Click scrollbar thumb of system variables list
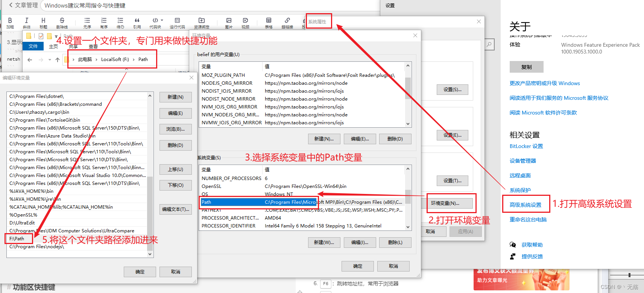The width and height of the screenshot is (644, 293). point(408,196)
